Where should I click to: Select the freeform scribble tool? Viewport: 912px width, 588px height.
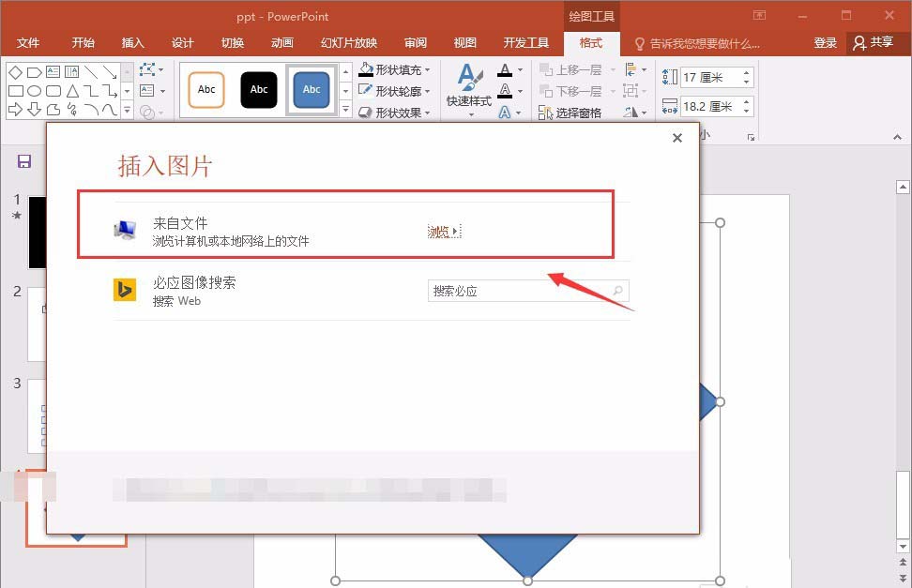72,109
